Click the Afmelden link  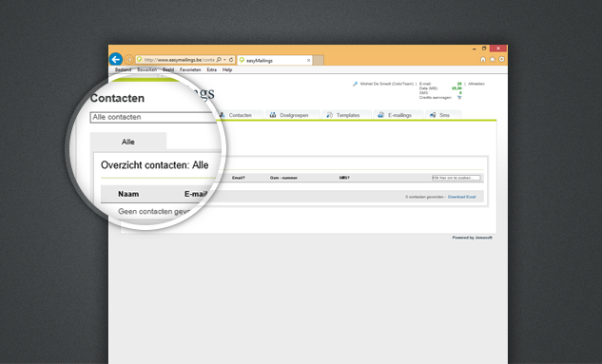(x=476, y=84)
